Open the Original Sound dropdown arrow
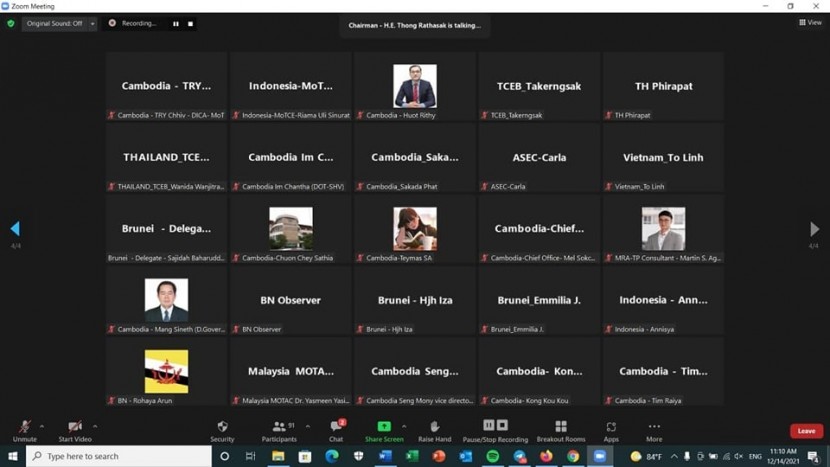 [92, 23]
